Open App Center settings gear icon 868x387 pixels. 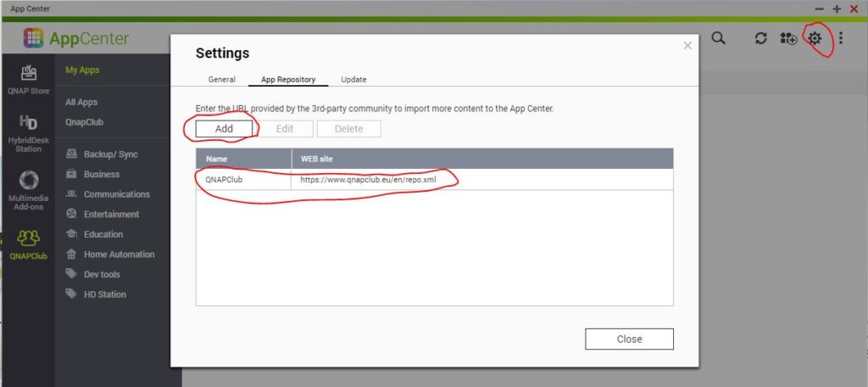tap(815, 38)
